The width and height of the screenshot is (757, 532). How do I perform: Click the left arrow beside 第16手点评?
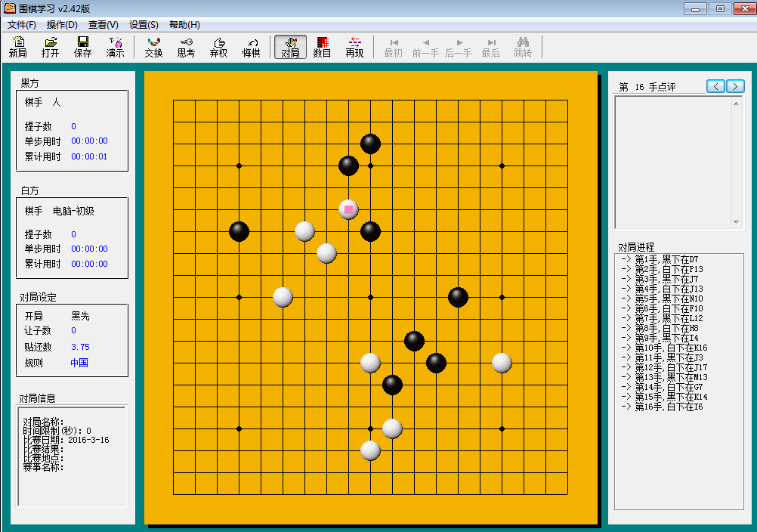pyautogui.click(x=715, y=86)
